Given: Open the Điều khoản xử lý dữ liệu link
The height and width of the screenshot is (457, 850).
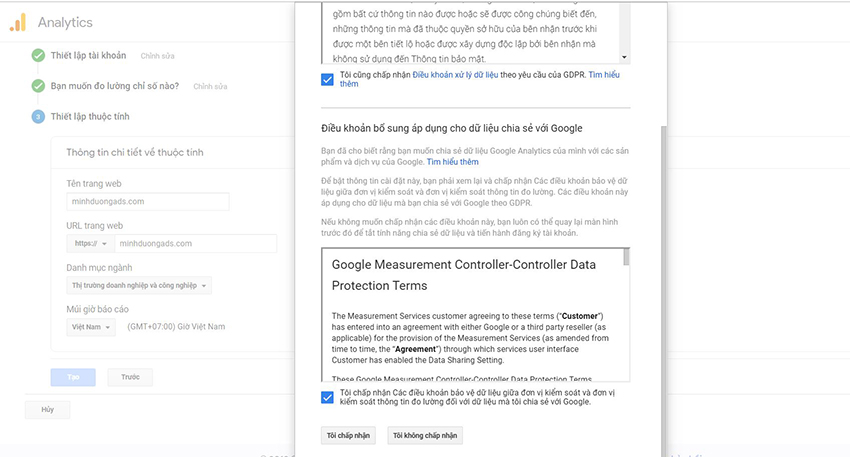Looking at the screenshot, I should click(455, 75).
